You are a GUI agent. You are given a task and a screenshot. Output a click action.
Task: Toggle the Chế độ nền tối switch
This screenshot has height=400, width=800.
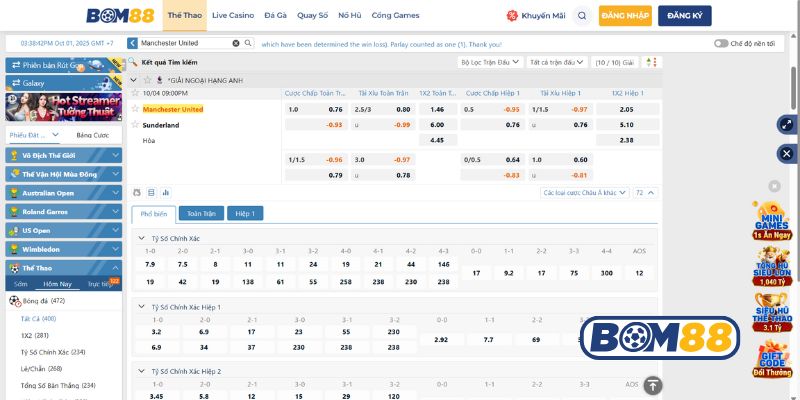click(720, 44)
